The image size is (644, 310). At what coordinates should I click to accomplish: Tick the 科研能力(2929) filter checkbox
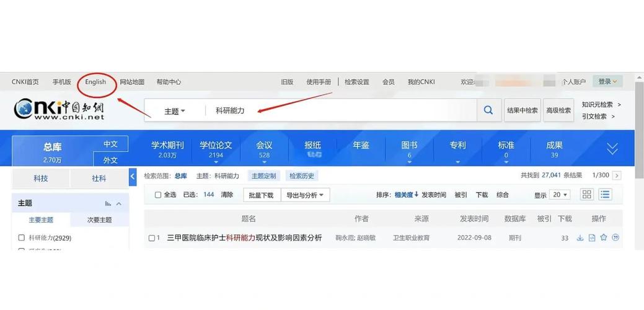(21, 237)
